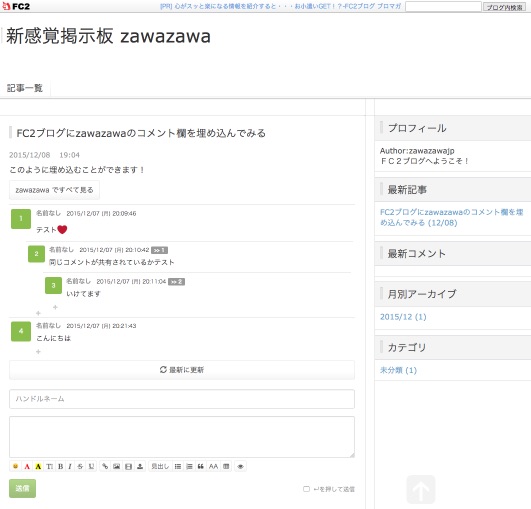Click the カテゴリ sidebar heading
The width and height of the screenshot is (531, 509).
click(407, 347)
